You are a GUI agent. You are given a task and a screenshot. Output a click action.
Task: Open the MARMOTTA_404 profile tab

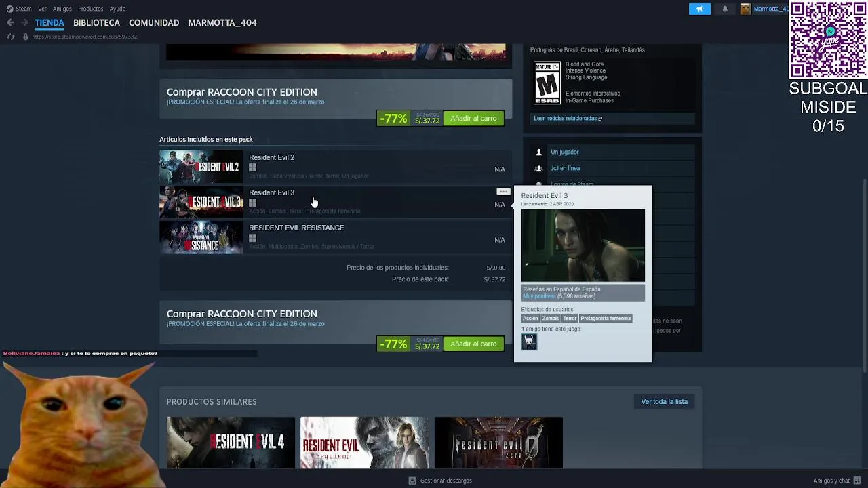click(222, 22)
